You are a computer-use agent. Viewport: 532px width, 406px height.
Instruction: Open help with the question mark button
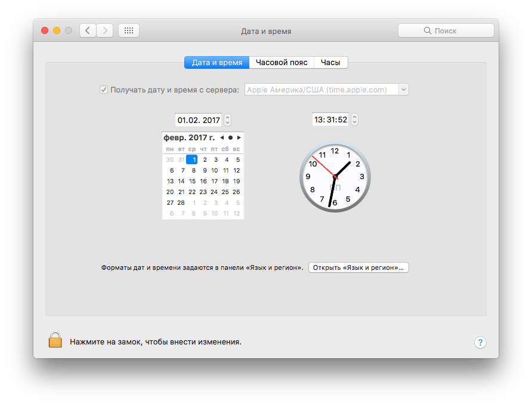pyautogui.click(x=480, y=342)
